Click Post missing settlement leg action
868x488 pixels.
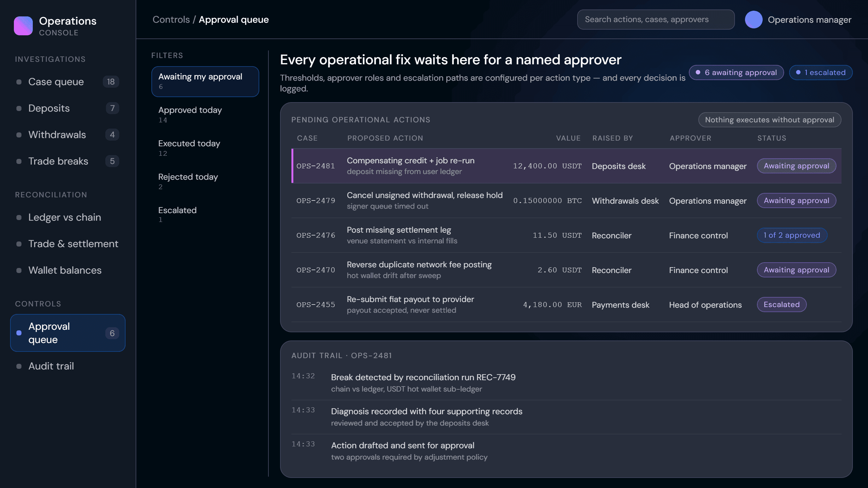click(x=399, y=230)
